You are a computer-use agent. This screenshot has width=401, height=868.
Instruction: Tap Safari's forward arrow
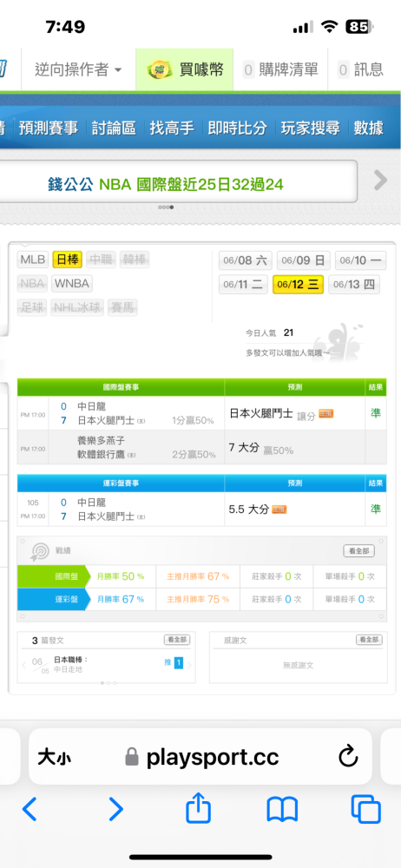pyautogui.click(x=115, y=809)
